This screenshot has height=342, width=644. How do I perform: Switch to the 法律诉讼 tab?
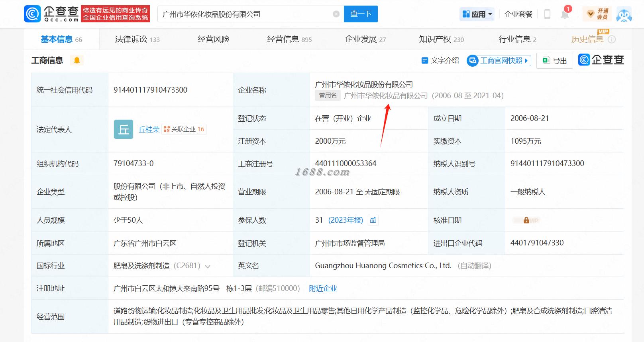click(137, 39)
